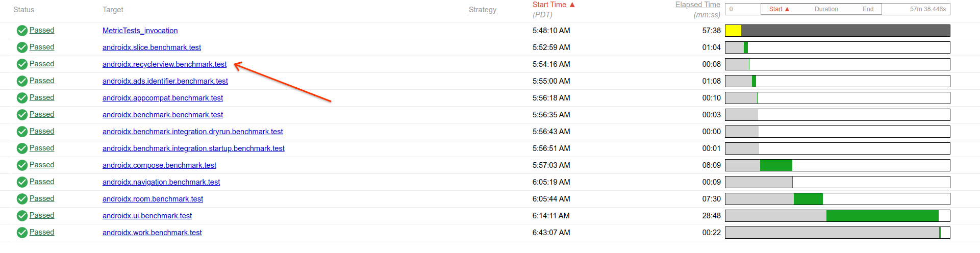Select Start in the timeline header
The image size is (980, 253).
(x=776, y=9)
